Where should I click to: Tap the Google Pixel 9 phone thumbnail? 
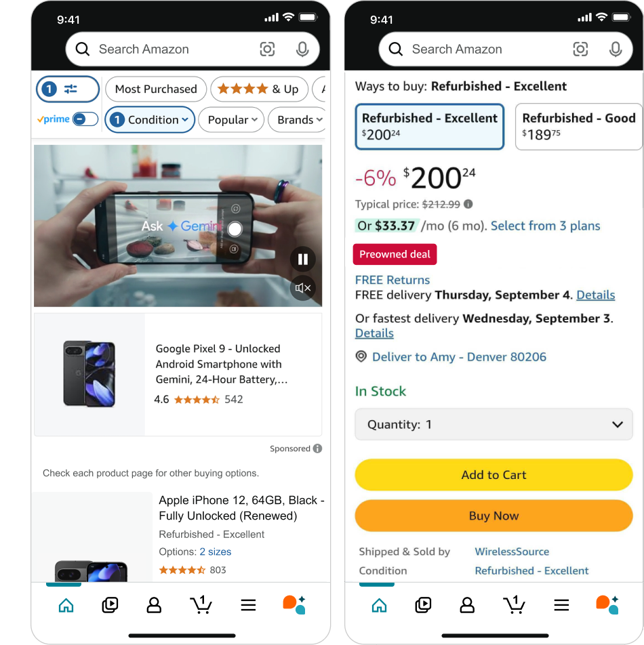pos(89,374)
